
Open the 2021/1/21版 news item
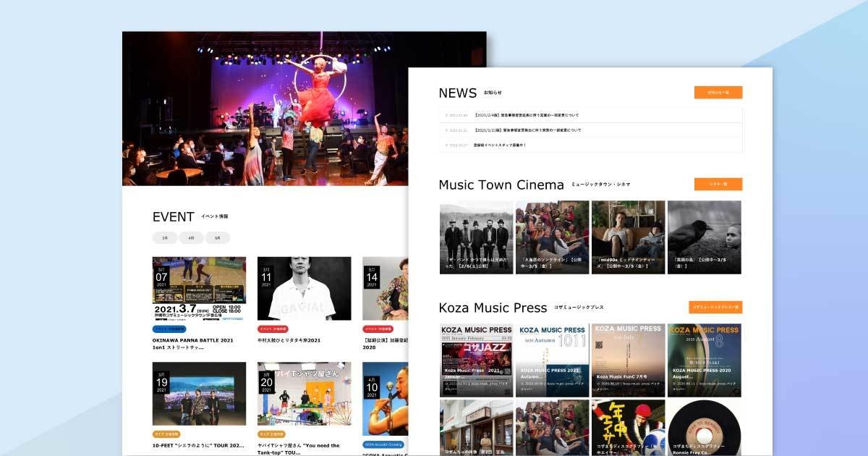[590, 130]
